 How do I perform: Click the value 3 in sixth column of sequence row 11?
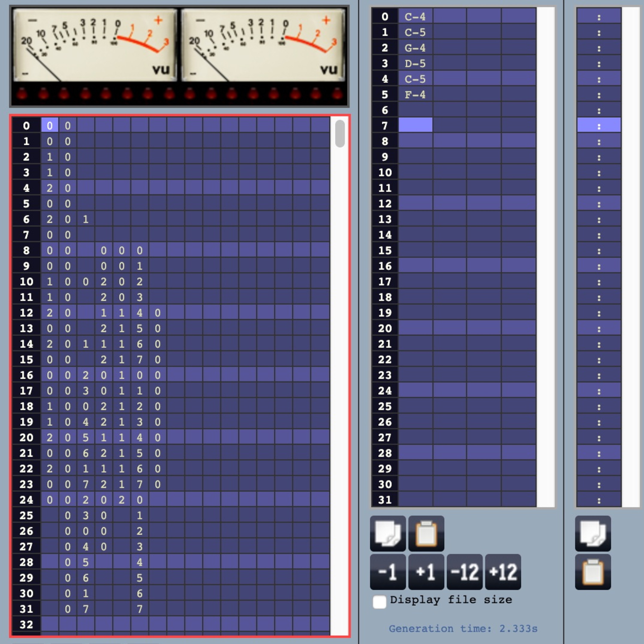140,297
